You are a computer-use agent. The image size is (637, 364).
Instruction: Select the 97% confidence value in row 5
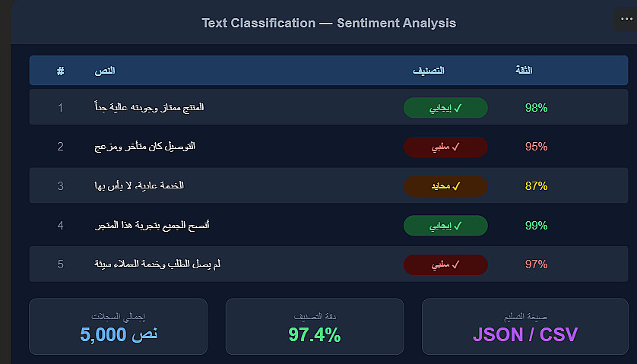[536, 264]
